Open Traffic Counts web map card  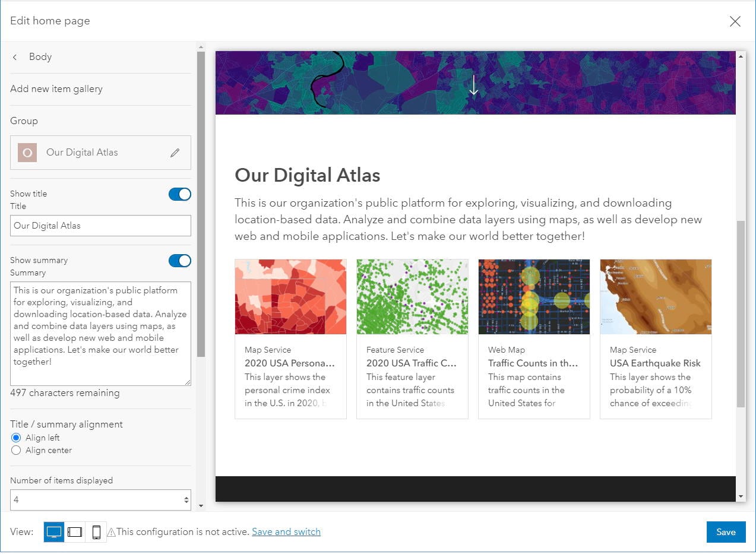[534, 339]
